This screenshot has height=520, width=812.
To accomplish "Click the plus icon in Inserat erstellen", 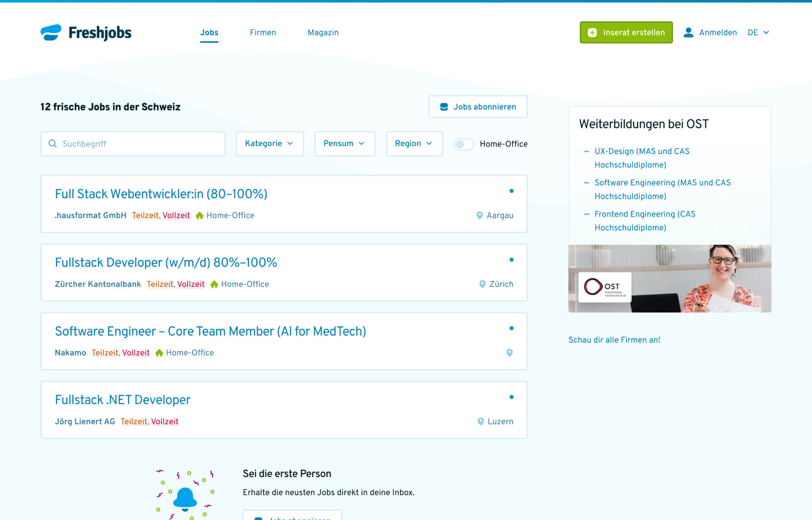I will point(592,32).
